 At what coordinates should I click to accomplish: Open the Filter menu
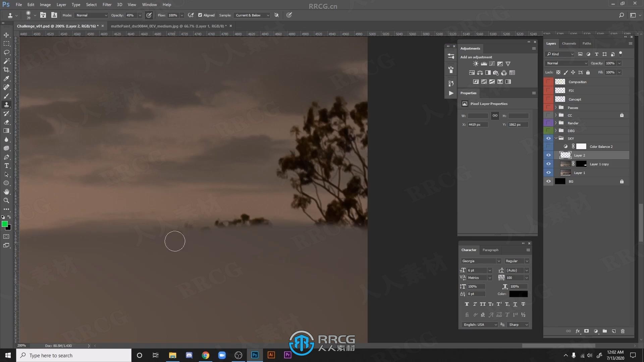pos(107,4)
